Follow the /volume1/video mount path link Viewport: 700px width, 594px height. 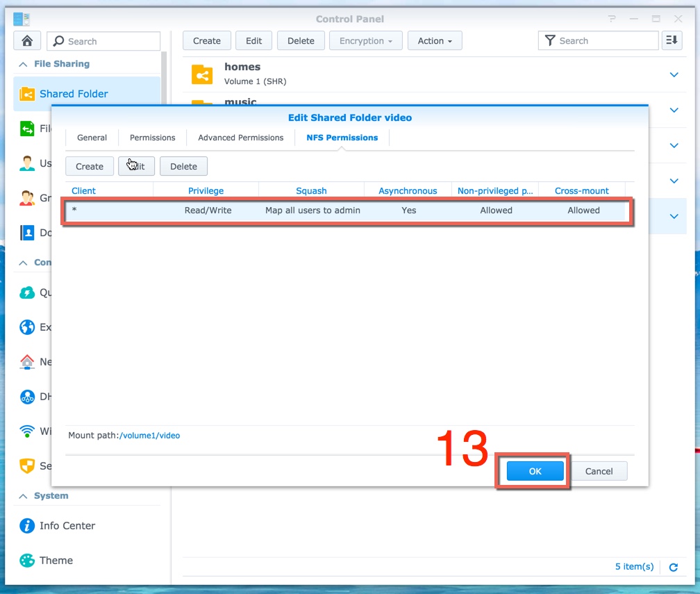tap(149, 436)
